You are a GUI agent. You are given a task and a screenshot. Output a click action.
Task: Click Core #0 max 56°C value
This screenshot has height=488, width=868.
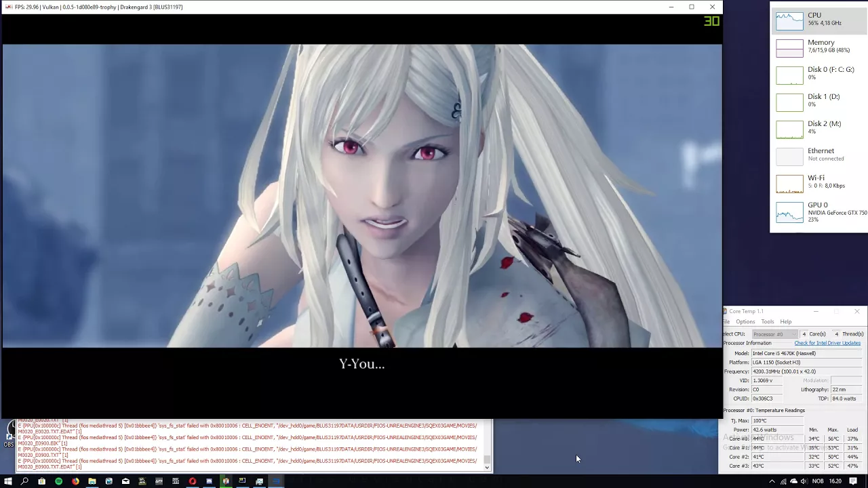tap(833, 439)
